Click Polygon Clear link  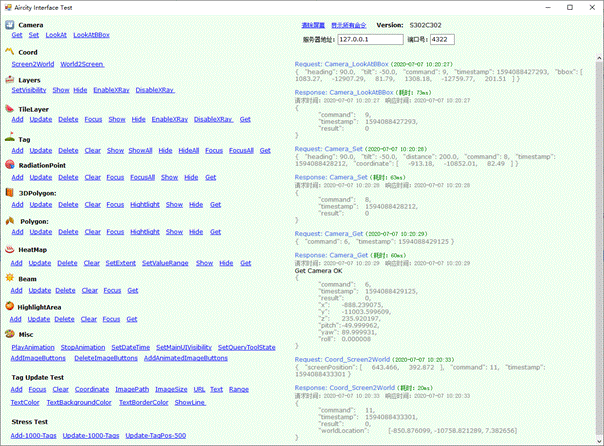click(93, 232)
